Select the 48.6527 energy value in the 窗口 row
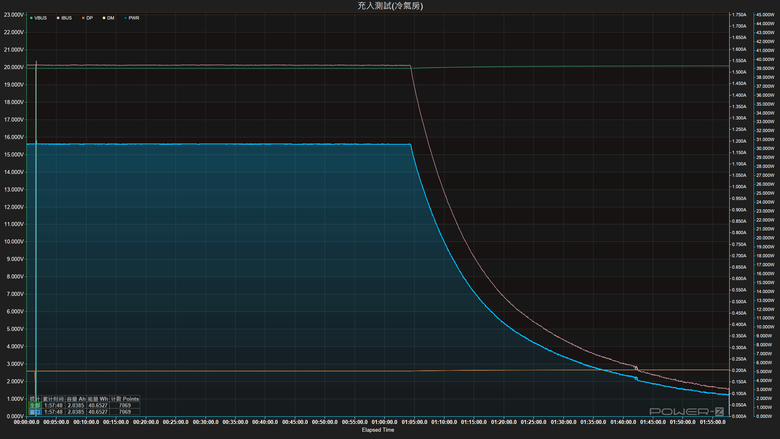Viewport: 780px width, 439px height. tap(98, 412)
